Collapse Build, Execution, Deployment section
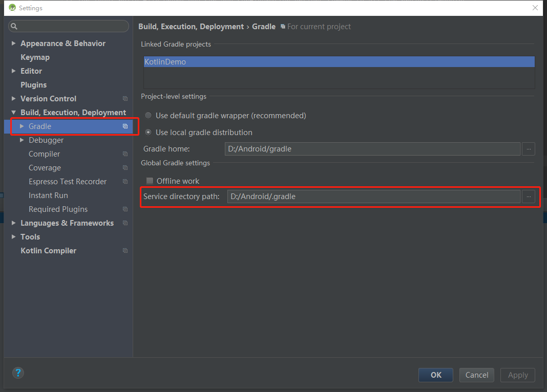The width and height of the screenshot is (547, 392). point(14,113)
